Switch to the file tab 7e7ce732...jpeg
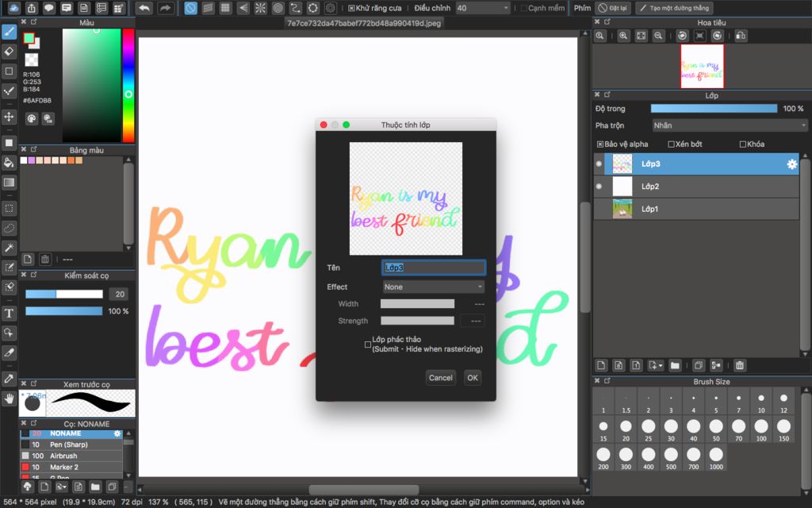 point(364,23)
